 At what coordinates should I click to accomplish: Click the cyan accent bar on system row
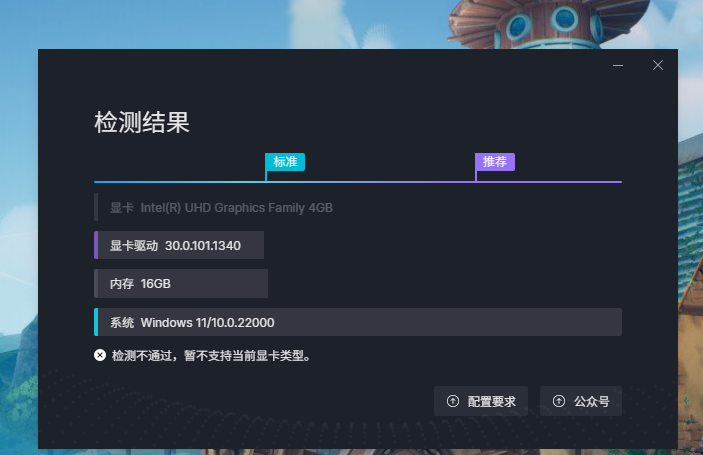point(96,322)
